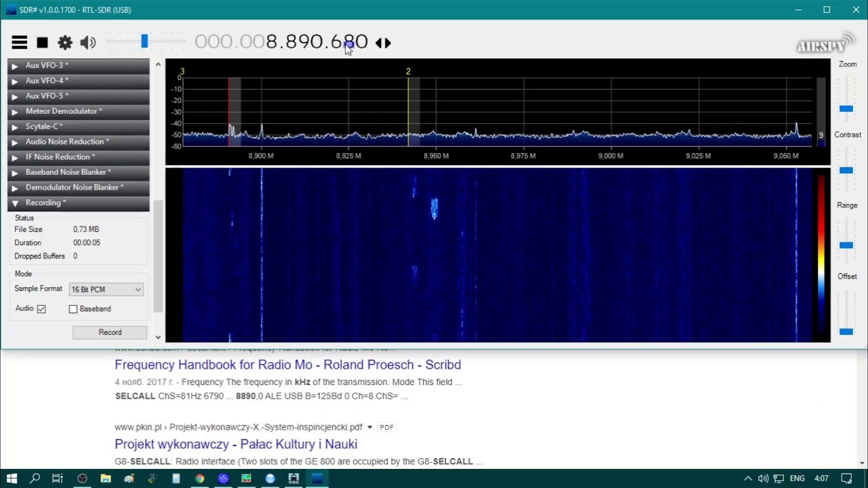Click the AIRSPY logo
868x488 pixels.
click(825, 43)
